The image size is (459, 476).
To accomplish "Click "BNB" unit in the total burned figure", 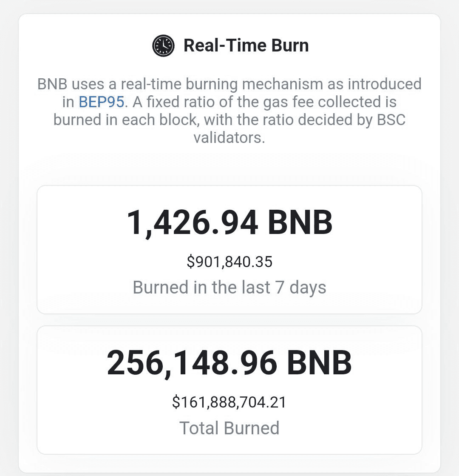I will point(319,363).
